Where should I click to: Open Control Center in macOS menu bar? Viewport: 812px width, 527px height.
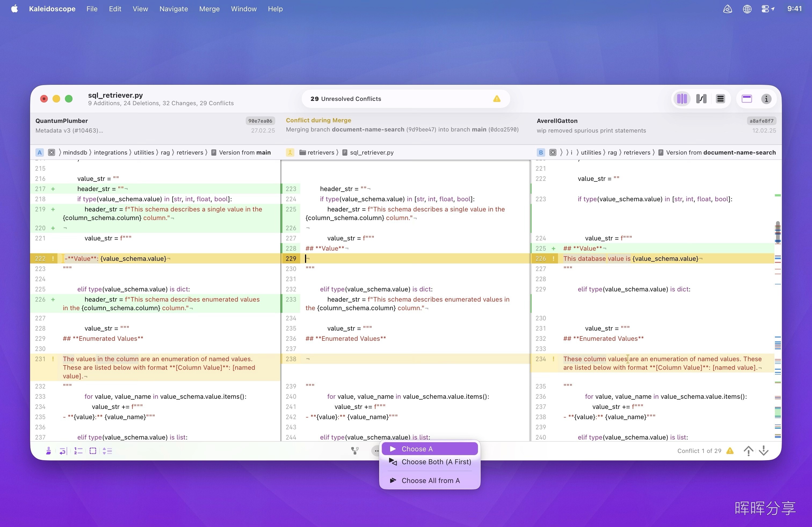[x=767, y=9]
